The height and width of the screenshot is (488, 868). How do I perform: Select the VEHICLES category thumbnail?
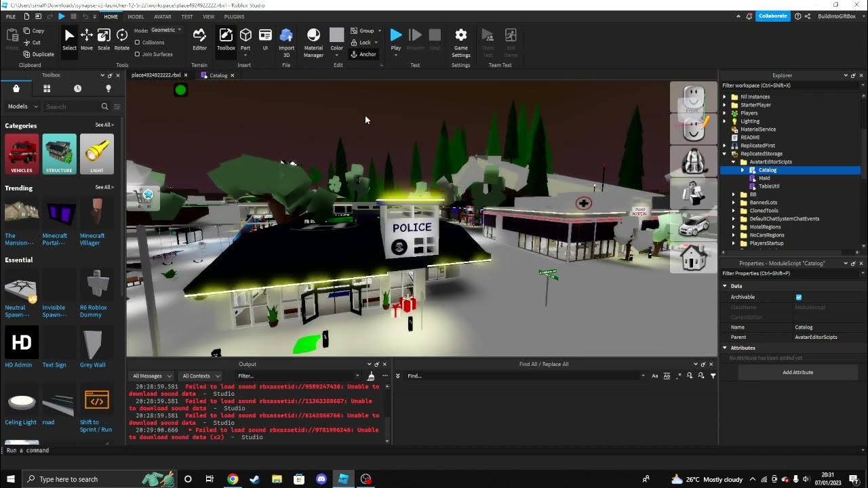pyautogui.click(x=22, y=154)
